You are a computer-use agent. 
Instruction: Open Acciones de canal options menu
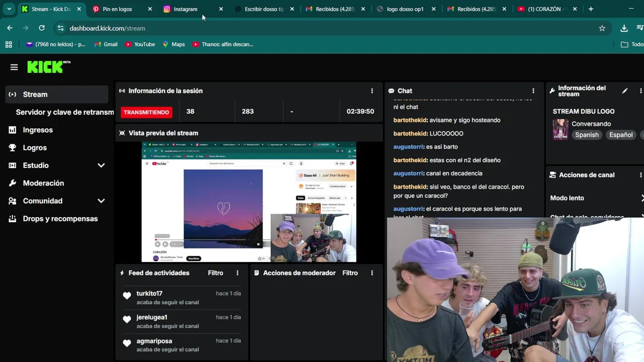click(x=640, y=175)
